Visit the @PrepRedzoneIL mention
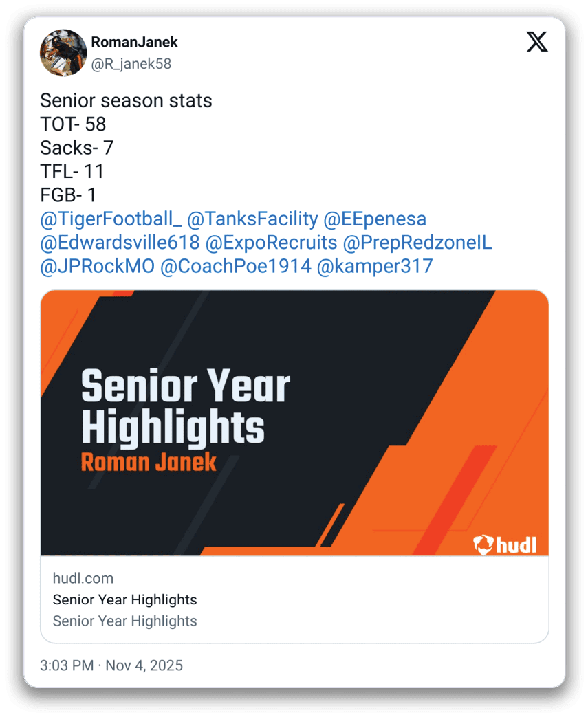The image size is (588, 717). [417, 243]
